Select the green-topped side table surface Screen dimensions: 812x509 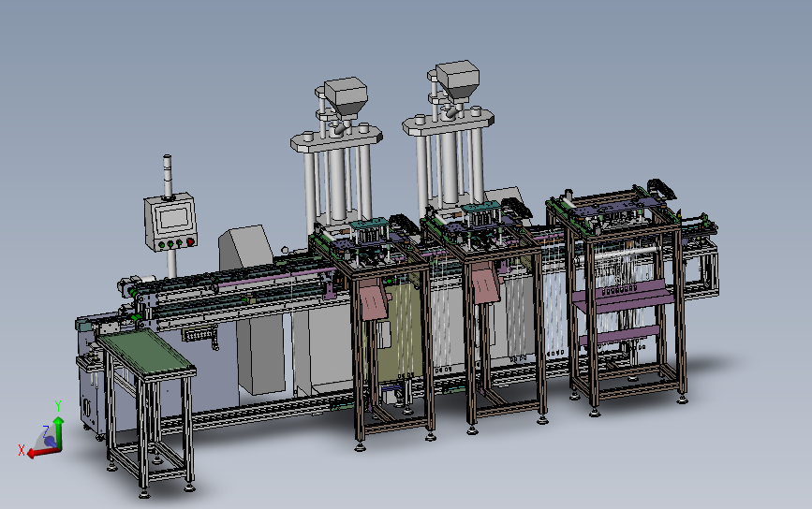click(146, 351)
